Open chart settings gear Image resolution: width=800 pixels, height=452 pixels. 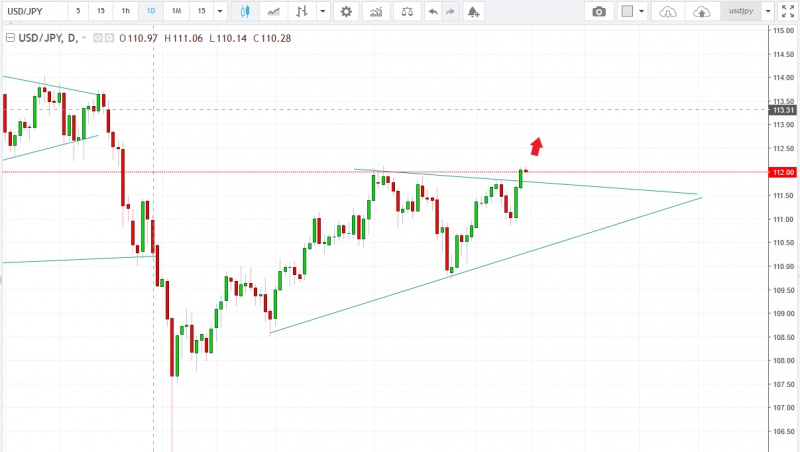point(346,12)
